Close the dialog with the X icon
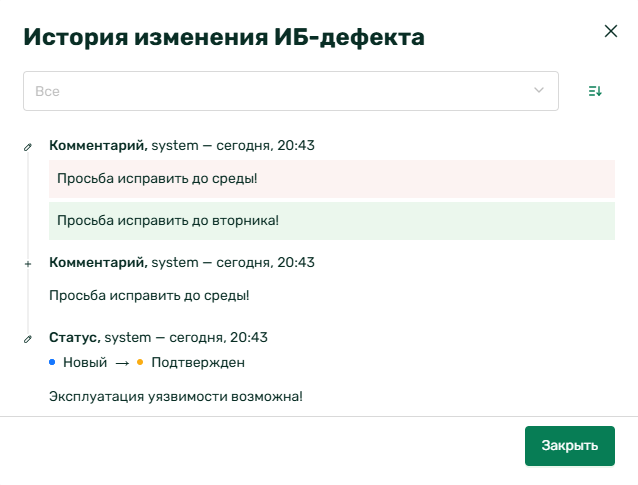638x485 pixels. pyautogui.click(x=610, y=31)
